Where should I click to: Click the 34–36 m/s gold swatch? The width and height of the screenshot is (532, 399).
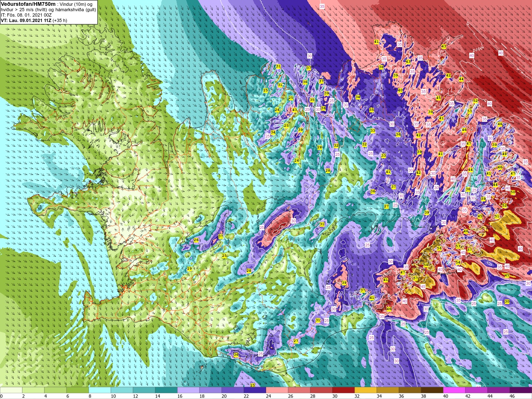coord(388,390)
